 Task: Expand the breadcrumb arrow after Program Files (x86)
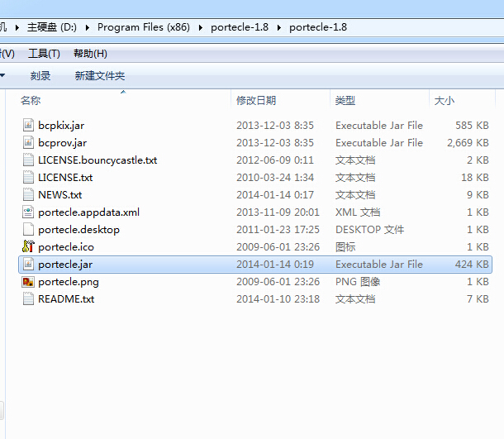coord(201,27)
